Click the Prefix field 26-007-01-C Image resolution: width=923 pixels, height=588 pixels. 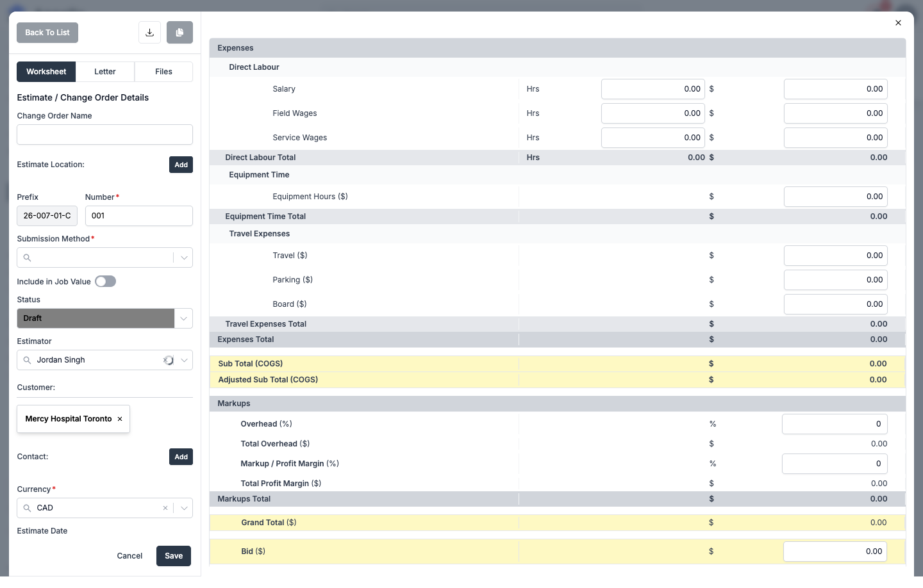pos(47,216)
